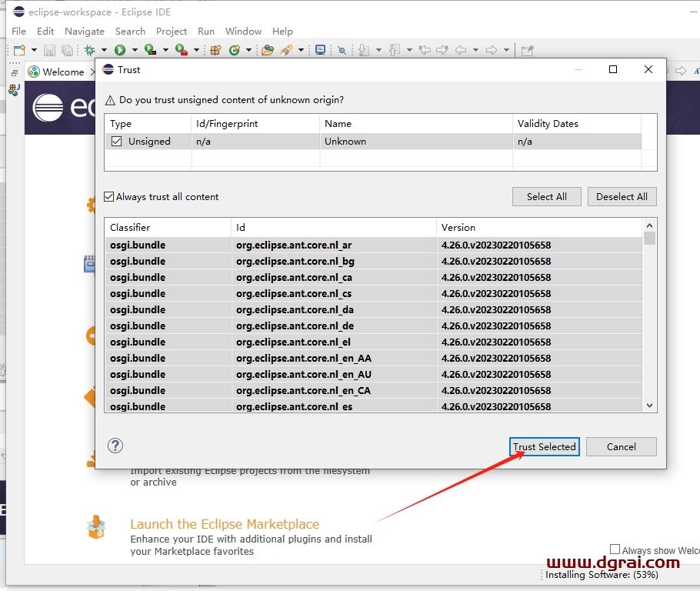Click Installing Software (53%) progress status
The width and height of the screenshot is (700, 591).
(x=602, y=575)
